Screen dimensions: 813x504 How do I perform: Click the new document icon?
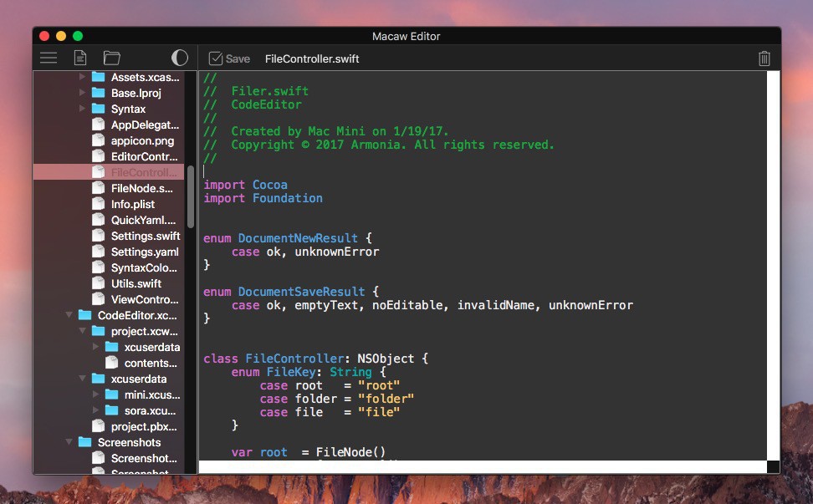pyautogui.click(x=80, y=58)
